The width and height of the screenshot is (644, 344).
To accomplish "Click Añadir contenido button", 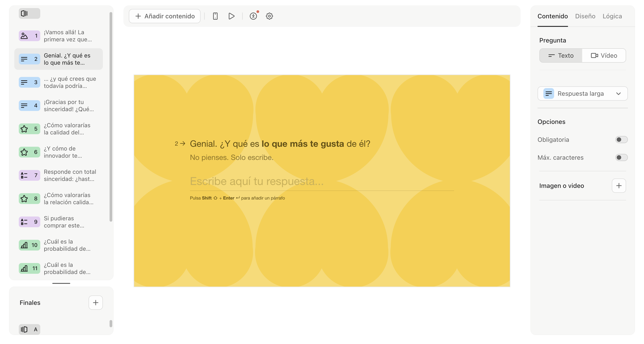I will point(165,16).
